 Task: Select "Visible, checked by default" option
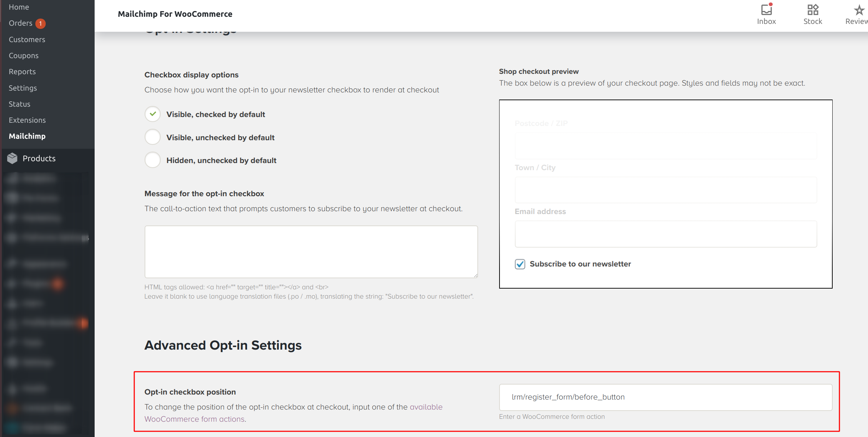[152, 114]
